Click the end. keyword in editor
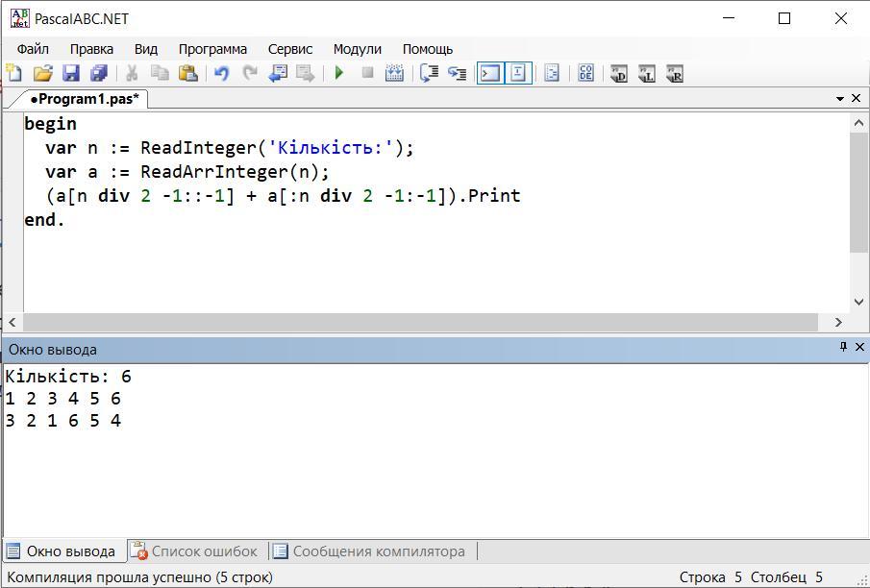The width and height of the screenshot is (870, 588). click(44, 220)
